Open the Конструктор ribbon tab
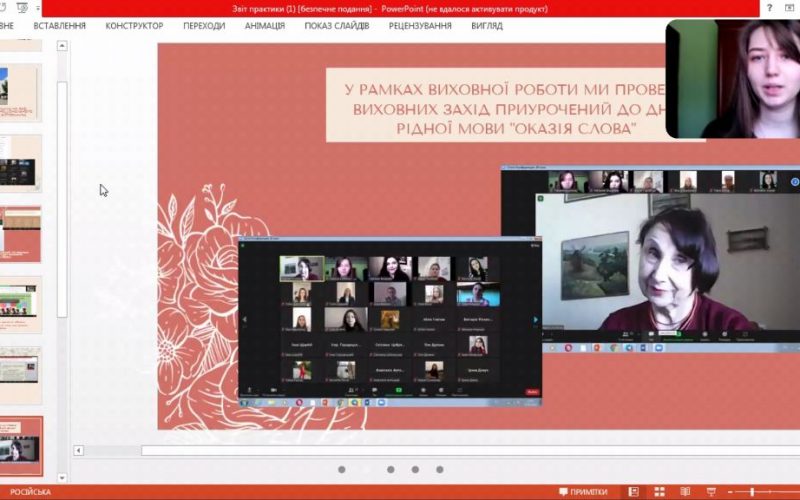 [134, 26]
